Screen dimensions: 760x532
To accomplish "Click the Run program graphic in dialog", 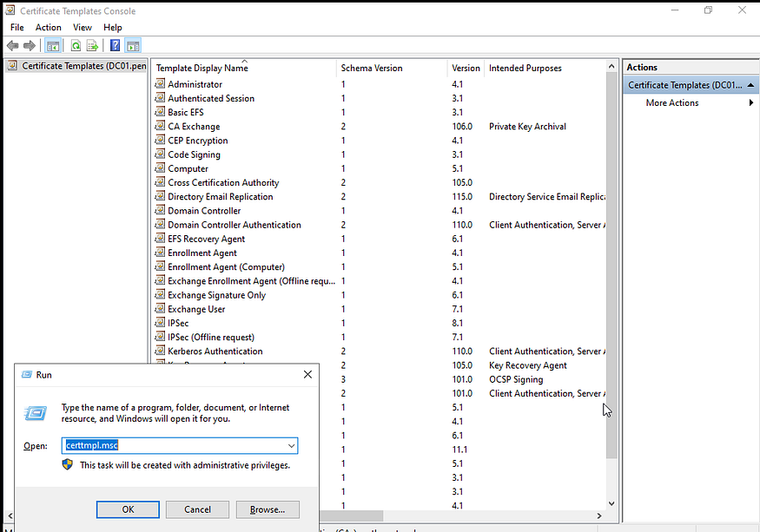I will coord(36,413).
